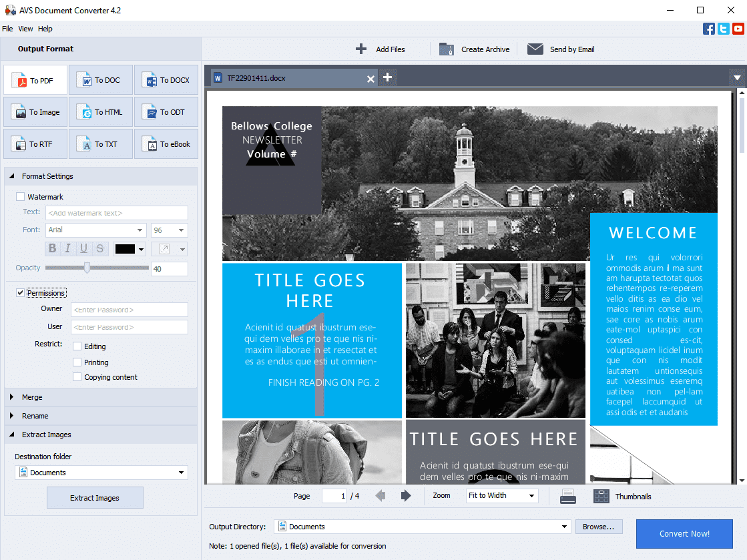Select the To RTF output format

(x=35, y=144)
